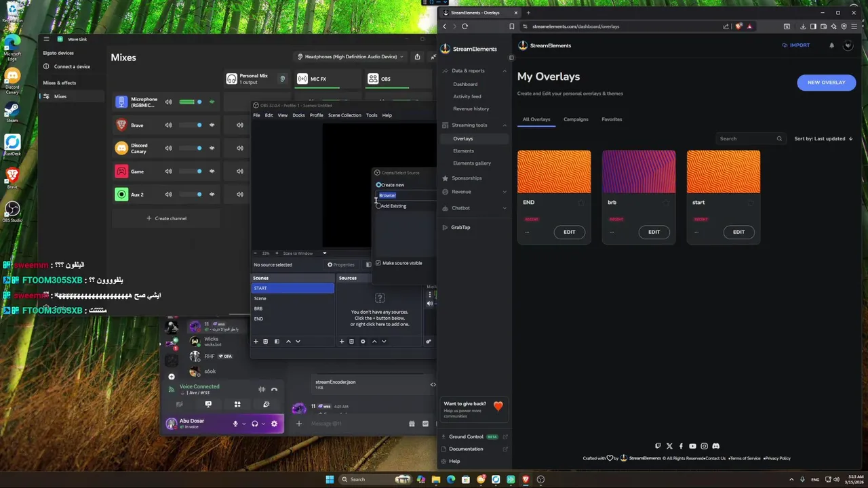
Task: Reload the StreamElements page in browser
Action: 465,26
